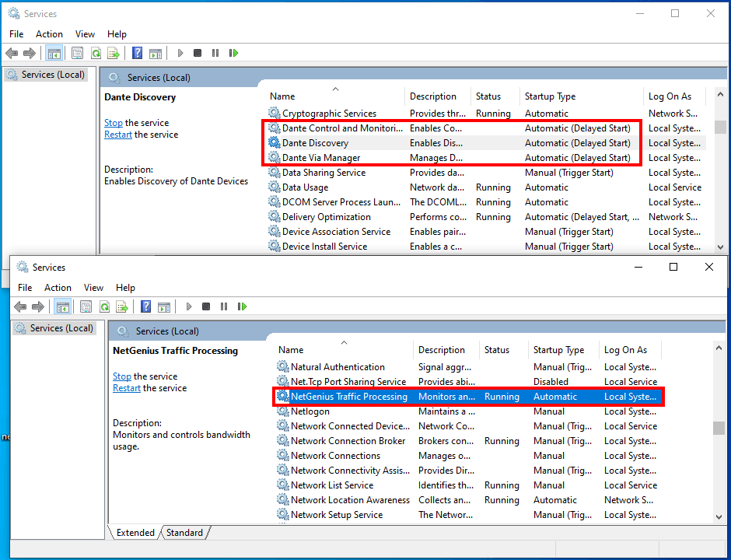Select the Device Association Service row
The image size is (731, 560).
tap(486, 232)
